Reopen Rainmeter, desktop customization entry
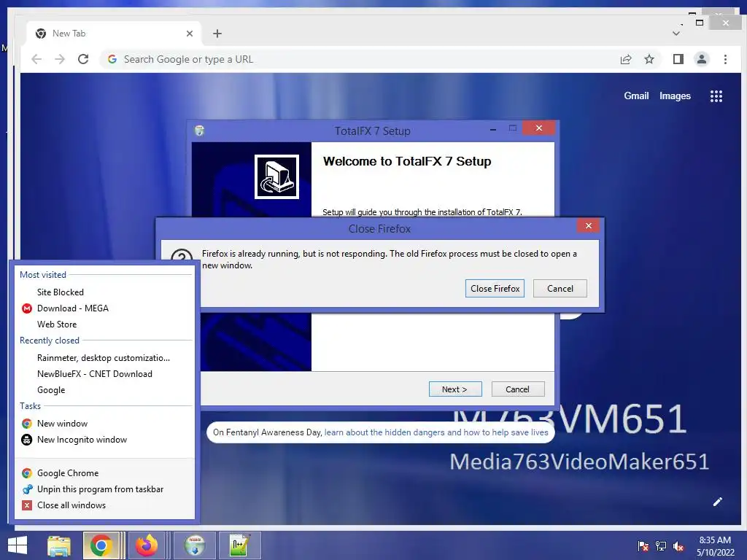 click(x=105, y=357)
